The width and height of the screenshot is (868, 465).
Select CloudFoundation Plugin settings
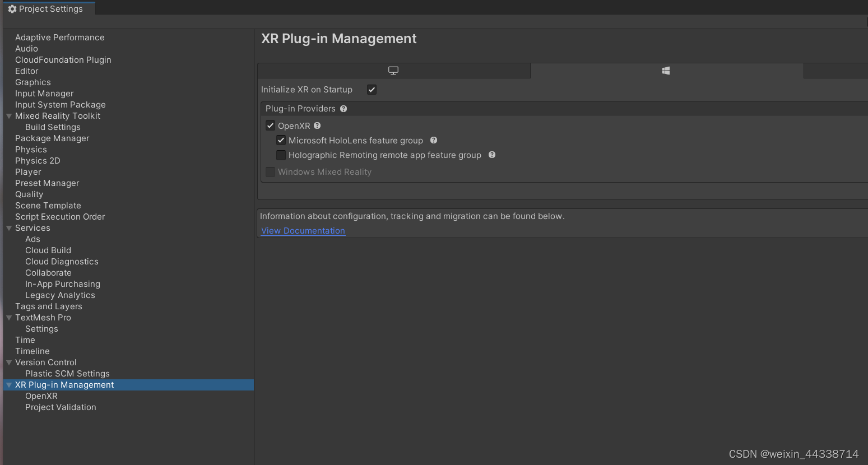63,60
